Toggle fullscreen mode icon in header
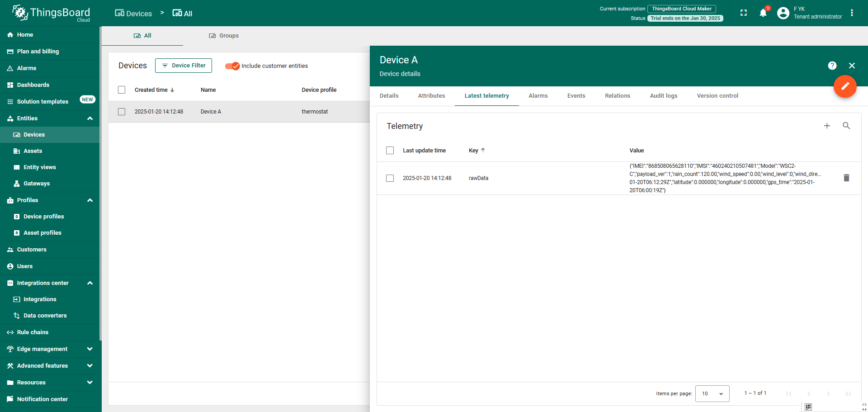 pos(744,13)
